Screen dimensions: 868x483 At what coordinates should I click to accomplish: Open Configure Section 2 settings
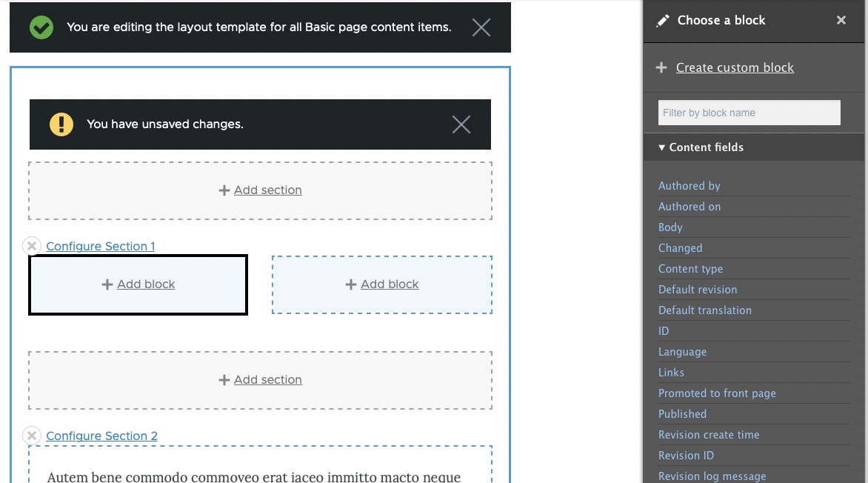101,436
